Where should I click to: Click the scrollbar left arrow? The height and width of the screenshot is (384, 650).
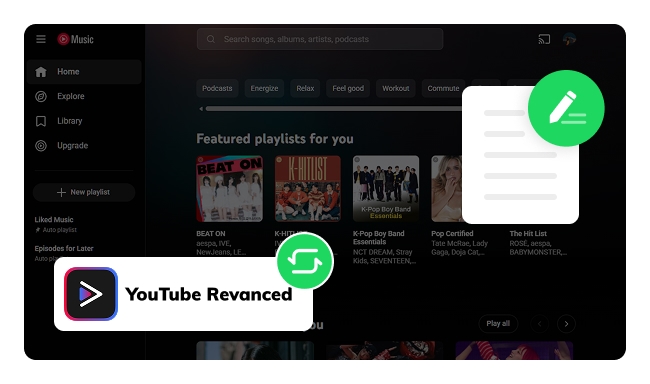[201, 109]
